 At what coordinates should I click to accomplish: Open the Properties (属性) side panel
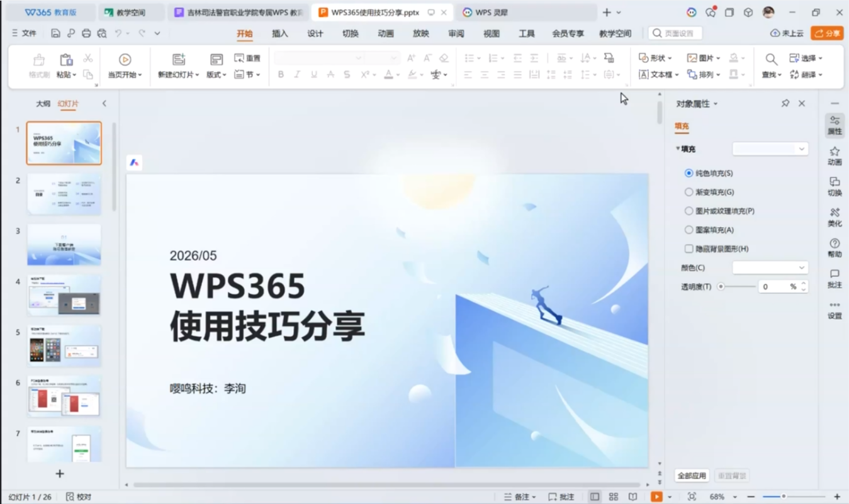click(835, 125)
